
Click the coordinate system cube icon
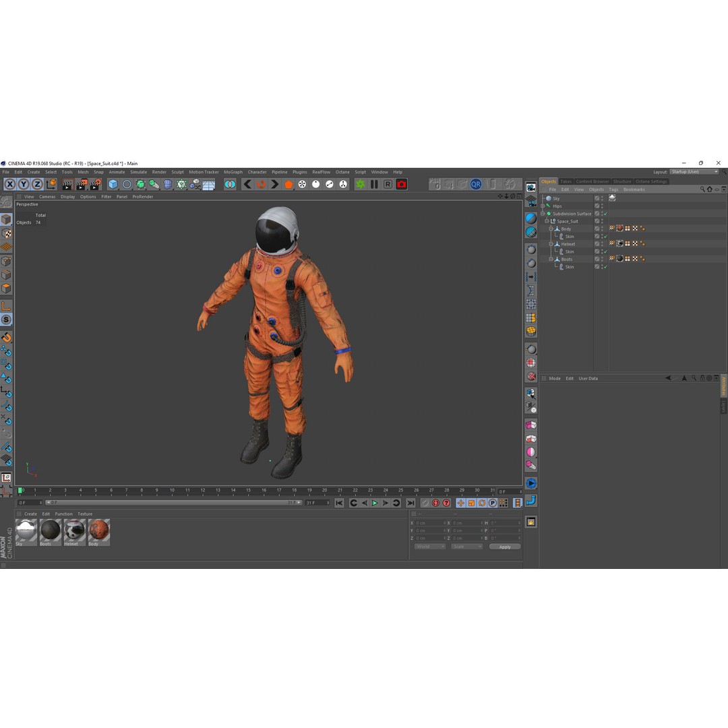pyautogui.click(x=51, y=184)
